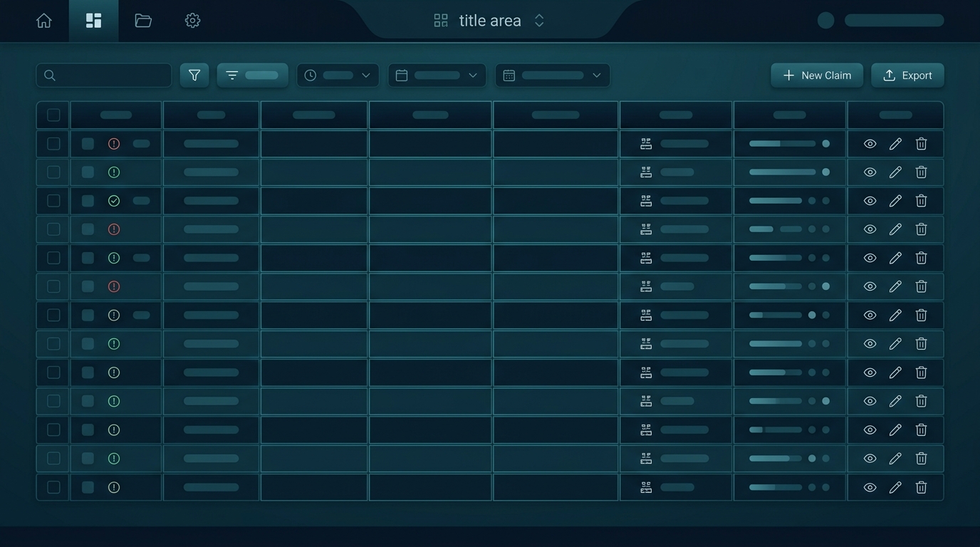The image size is (980, 547).
Task: Click the green checkmark status icon
Action: pyautogui.click(x=114, y=201)
